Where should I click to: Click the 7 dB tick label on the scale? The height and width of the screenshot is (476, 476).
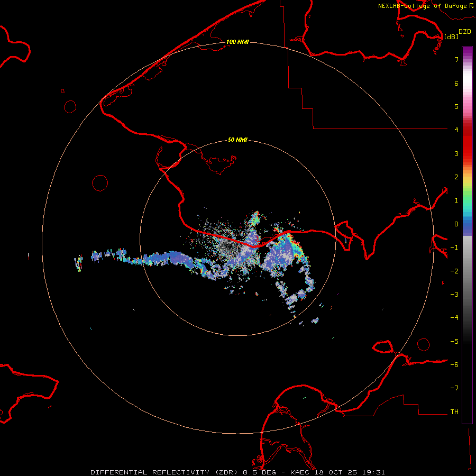[x=456, y=59]
